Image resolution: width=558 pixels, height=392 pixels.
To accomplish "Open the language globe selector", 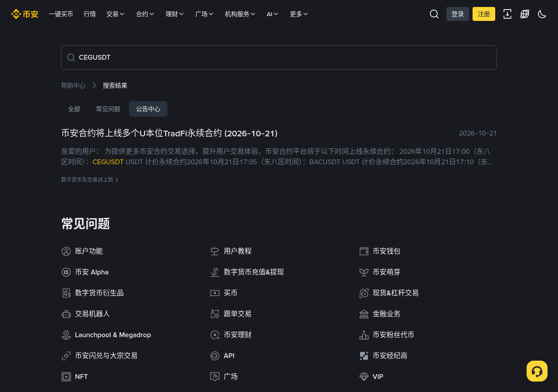I will pyautogui.click(x=525, y=14).
